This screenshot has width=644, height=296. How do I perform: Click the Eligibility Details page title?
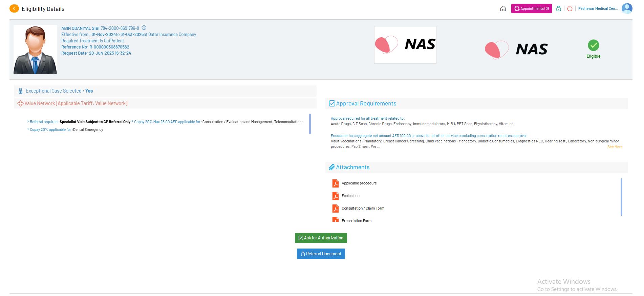pyautogui.click(x=43, y=9)
